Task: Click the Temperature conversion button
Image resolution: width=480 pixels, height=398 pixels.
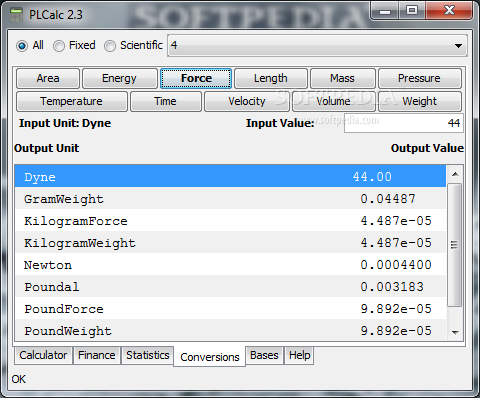Action: pyautogui.click(x=72, y=101)
